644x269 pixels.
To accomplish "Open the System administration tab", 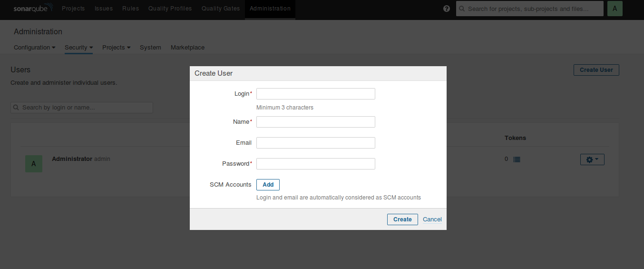I will point(150,48).
